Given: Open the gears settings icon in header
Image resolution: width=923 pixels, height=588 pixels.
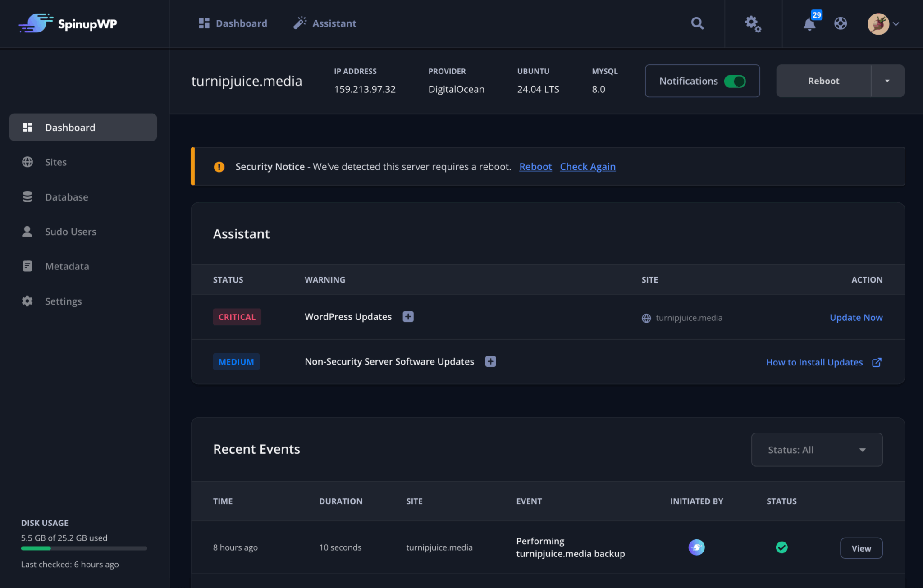Looking at the screenshot, I should pos(753,23).
